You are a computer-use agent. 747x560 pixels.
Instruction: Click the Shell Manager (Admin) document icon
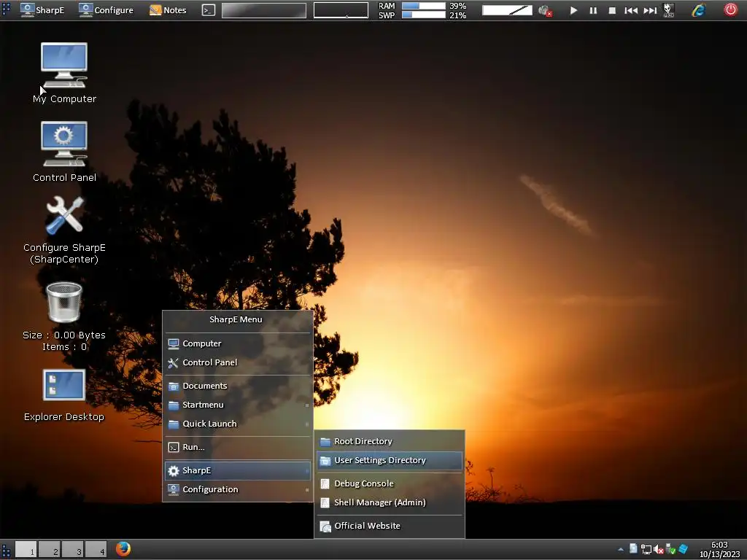[x=325, y=503]
